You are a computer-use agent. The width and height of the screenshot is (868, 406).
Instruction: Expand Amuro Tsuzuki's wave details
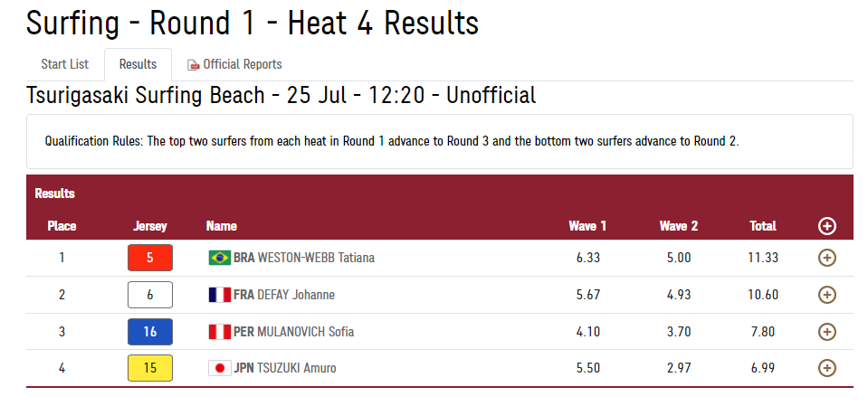coord(825,368)
